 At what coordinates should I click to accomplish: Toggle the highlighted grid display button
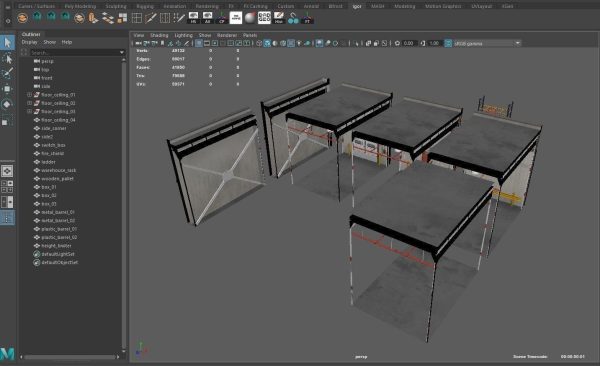199,43
